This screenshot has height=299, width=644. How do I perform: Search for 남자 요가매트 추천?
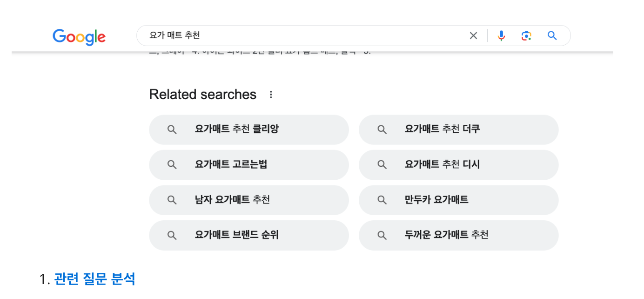pyautogui.click(x=233, y=200)
